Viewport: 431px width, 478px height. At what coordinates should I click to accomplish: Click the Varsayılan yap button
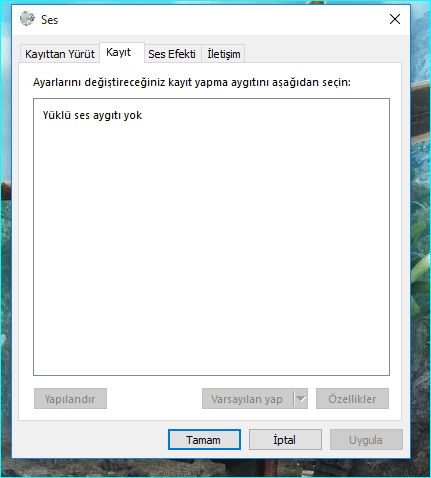(x=247, y=398)
